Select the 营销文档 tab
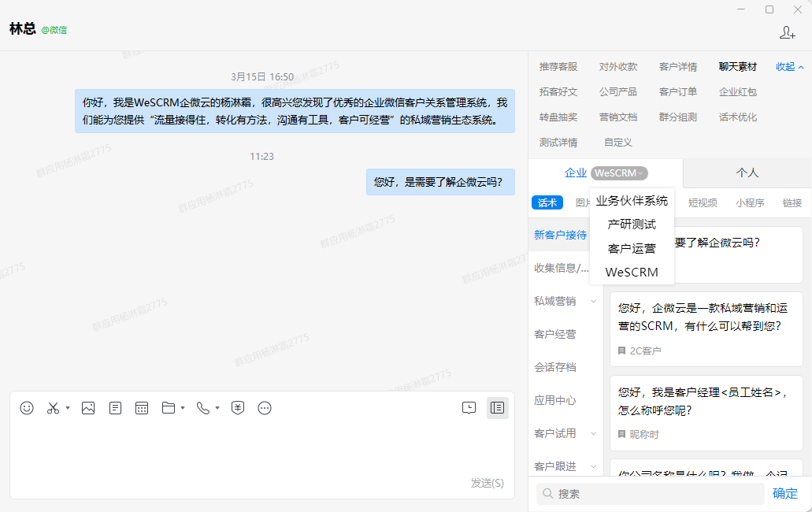Screen dimensions: 812x512 (618, 117)
